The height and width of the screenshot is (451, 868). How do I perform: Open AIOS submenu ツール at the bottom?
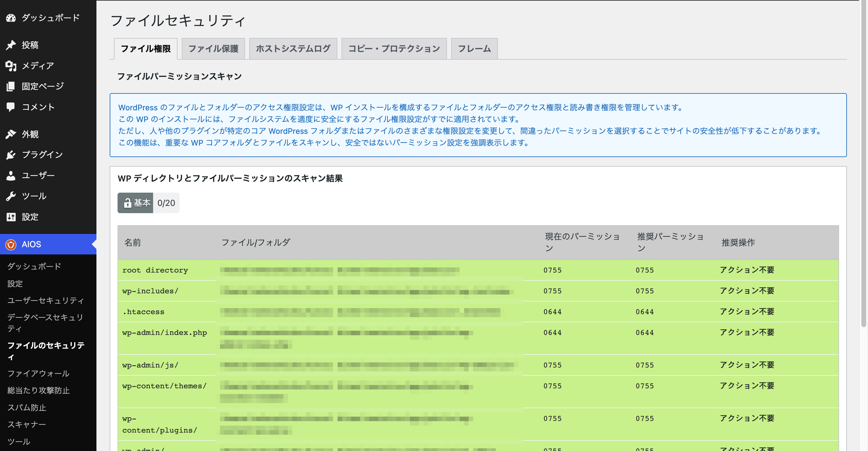pyautogui.click(x=19, y=442)
